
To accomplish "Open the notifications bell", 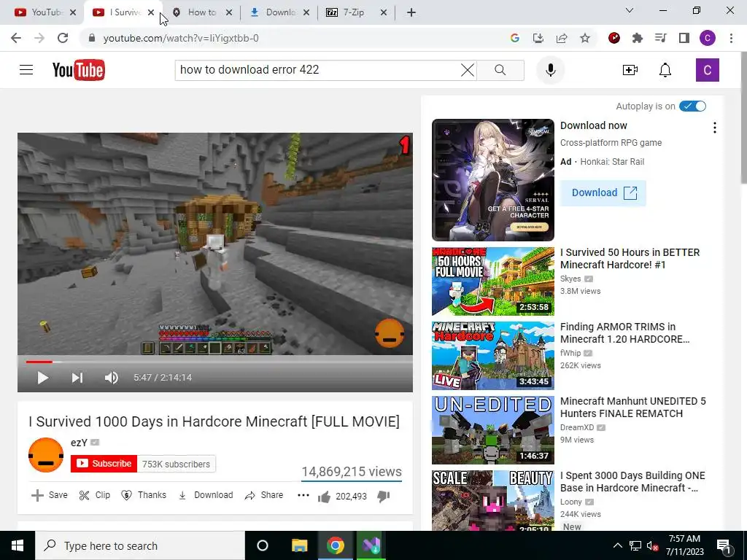I will pos(665,70).
